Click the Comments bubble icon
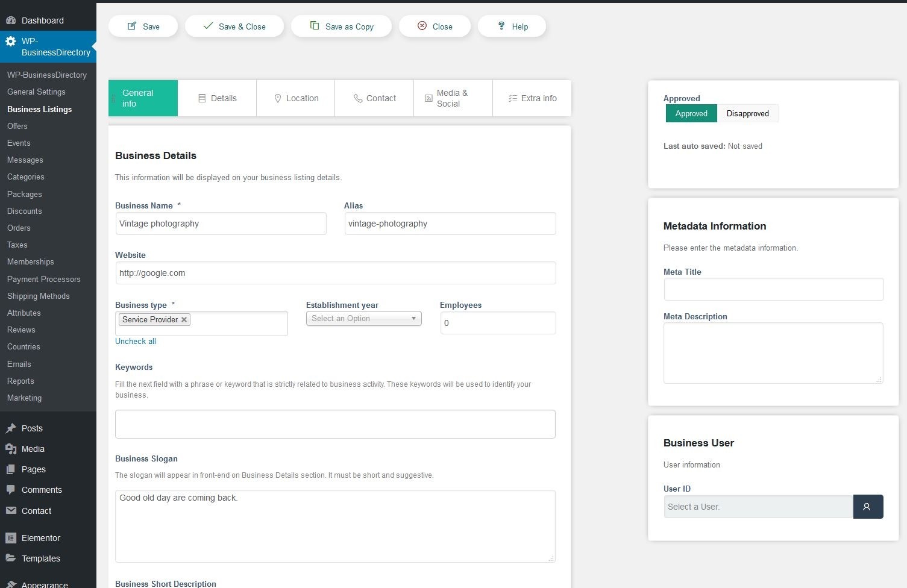The width and height of the screenshot is (907, 588). [10, 490]
